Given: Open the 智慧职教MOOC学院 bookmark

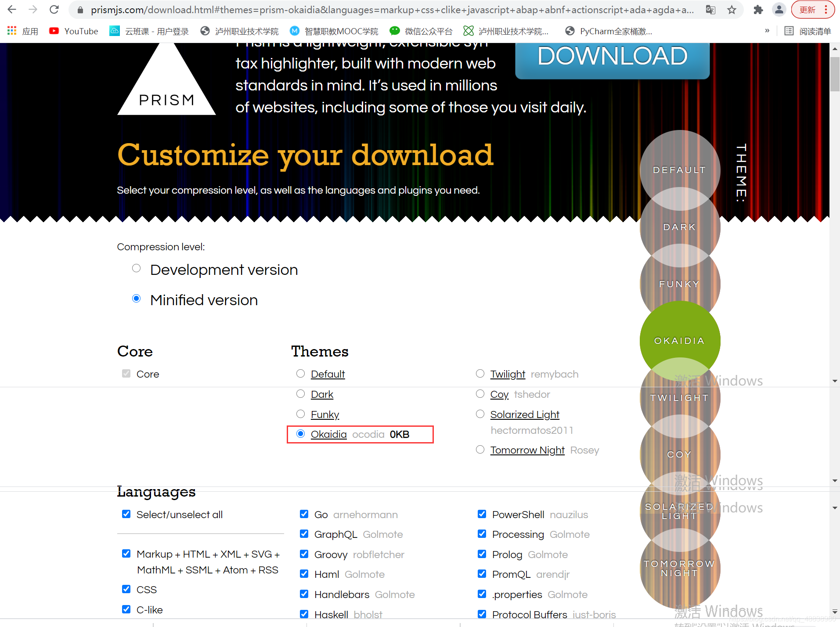Looking at the screenshot, I should coord(334,31).
